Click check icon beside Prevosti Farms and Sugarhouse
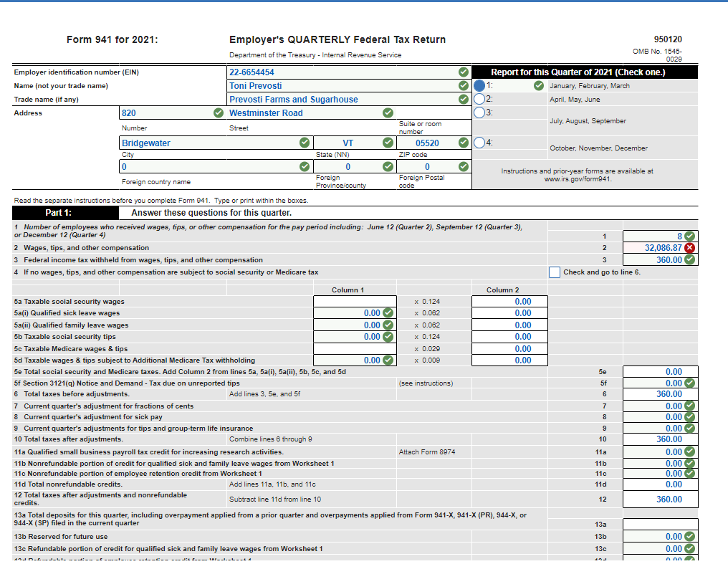This screenshot has width=728, height=564. [464, 99]
